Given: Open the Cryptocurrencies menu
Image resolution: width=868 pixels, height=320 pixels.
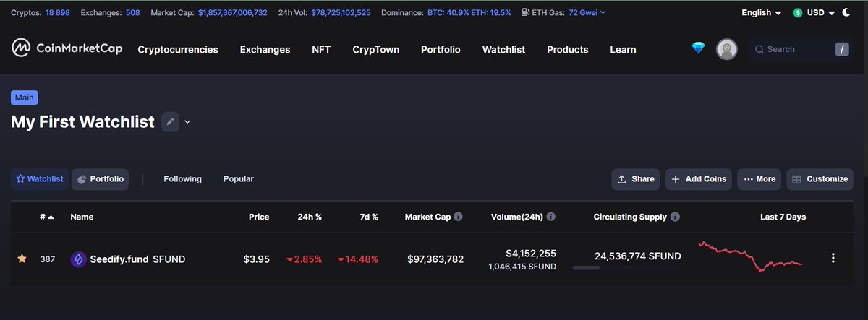Looking at the screenshot, I should [178, 49].
